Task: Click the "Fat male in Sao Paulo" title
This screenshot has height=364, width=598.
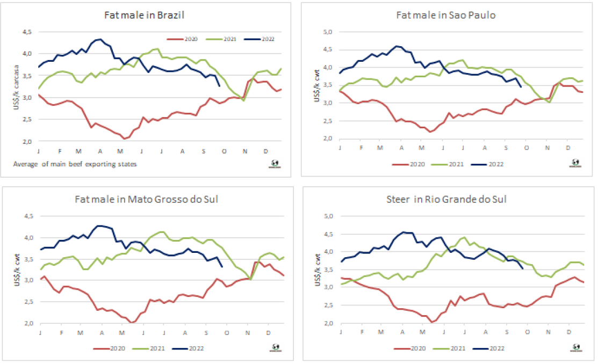Action: 445,15
